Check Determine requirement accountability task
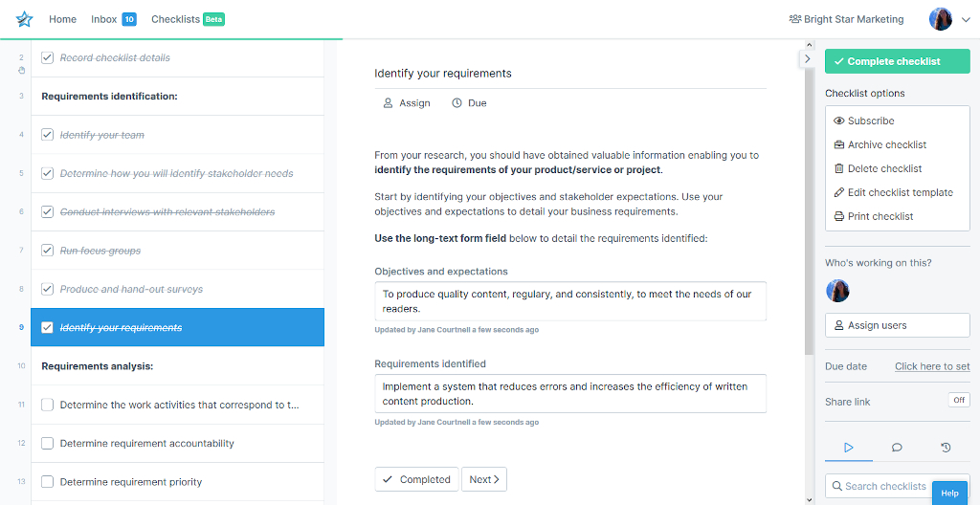The height and width of the screenshot is (505, 980). click(x=47, y=443)
